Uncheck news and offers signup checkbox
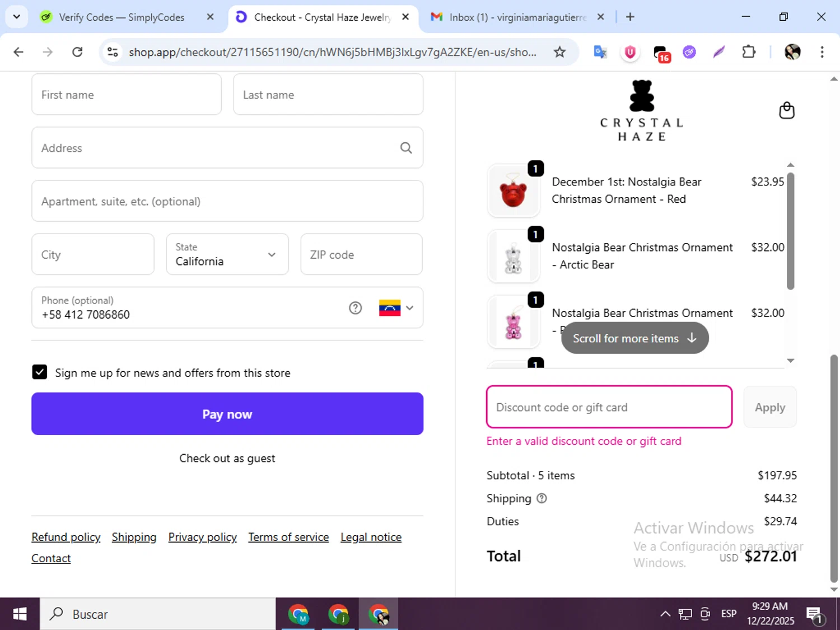This screenshot has height=630, width=840. click(x=39, y=372)
